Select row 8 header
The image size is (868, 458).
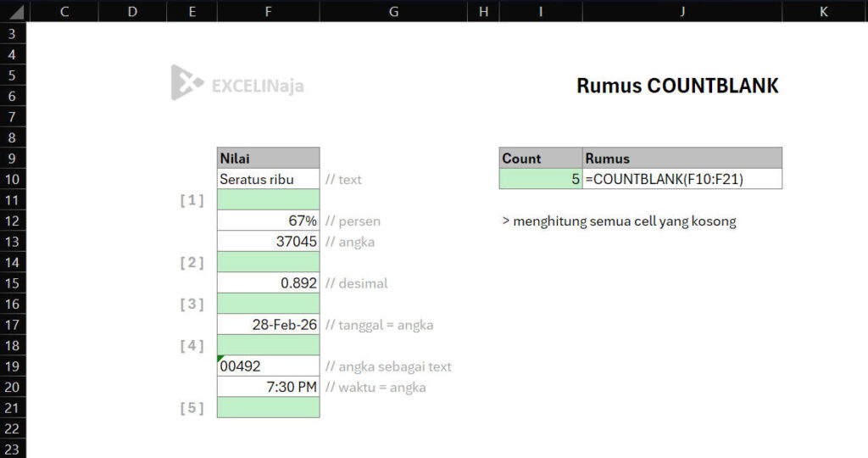(x=13, y=138)
